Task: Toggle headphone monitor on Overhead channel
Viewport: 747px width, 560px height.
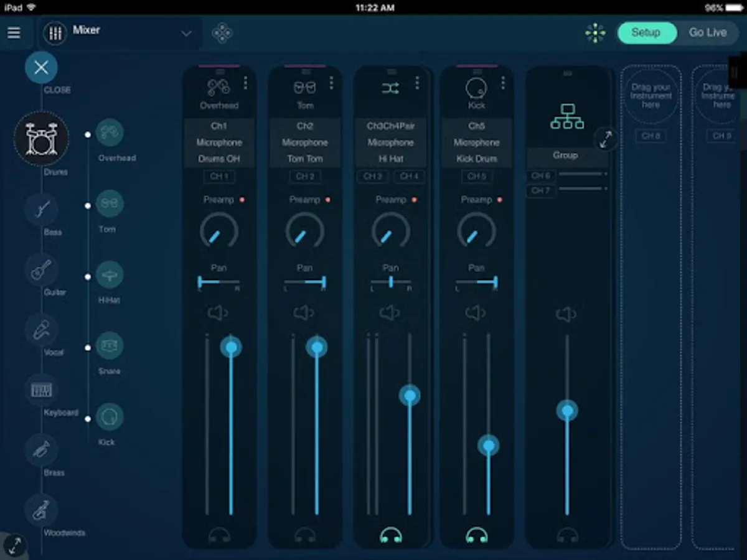Action: coord(219,534)
